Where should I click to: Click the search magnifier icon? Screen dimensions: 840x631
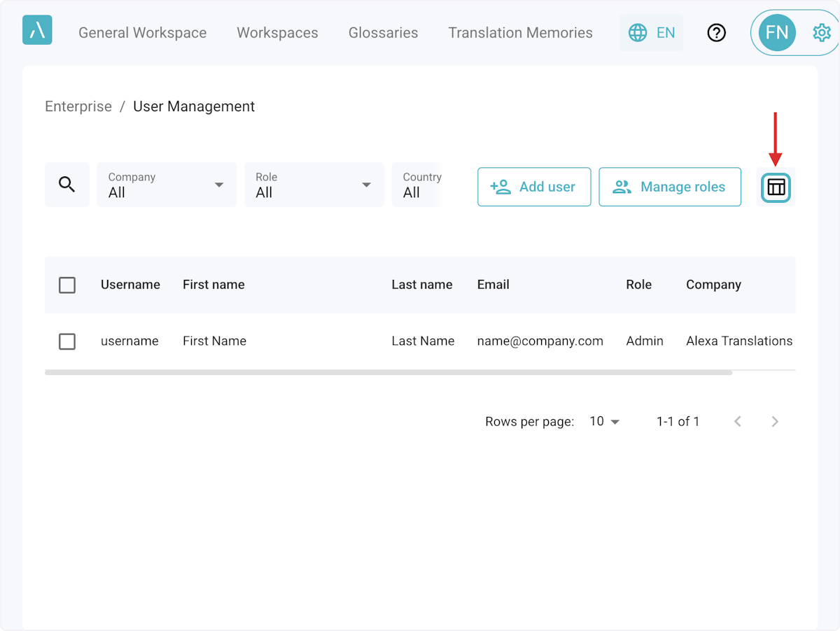(x=67, y=185)
